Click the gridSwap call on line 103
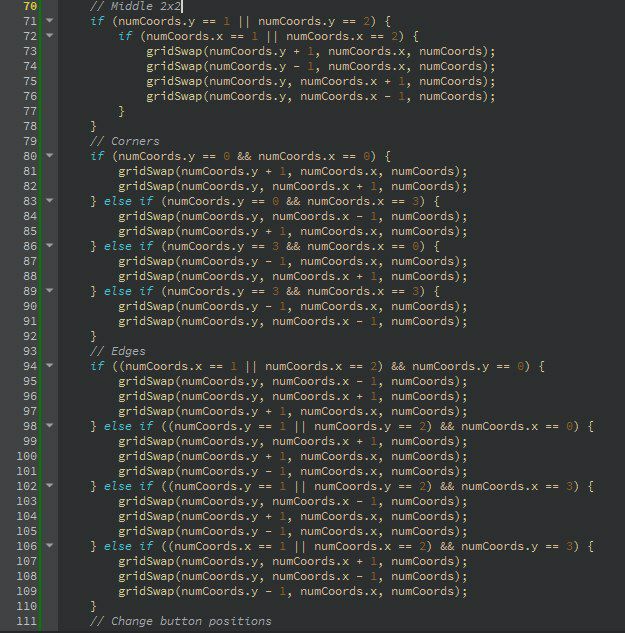 (293, 501)
